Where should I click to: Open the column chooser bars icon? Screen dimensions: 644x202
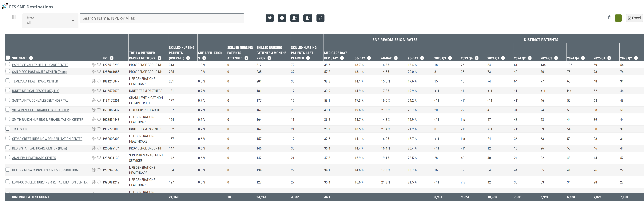pyautogui.click(x=14, y=17)
